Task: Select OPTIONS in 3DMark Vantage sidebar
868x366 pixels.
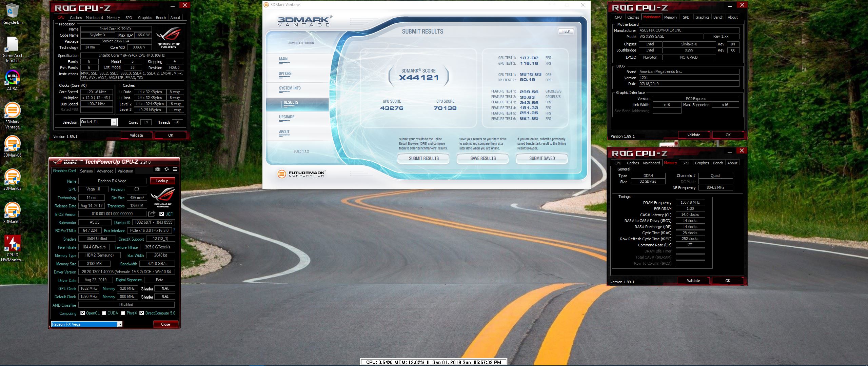Action: pos(285,74)
